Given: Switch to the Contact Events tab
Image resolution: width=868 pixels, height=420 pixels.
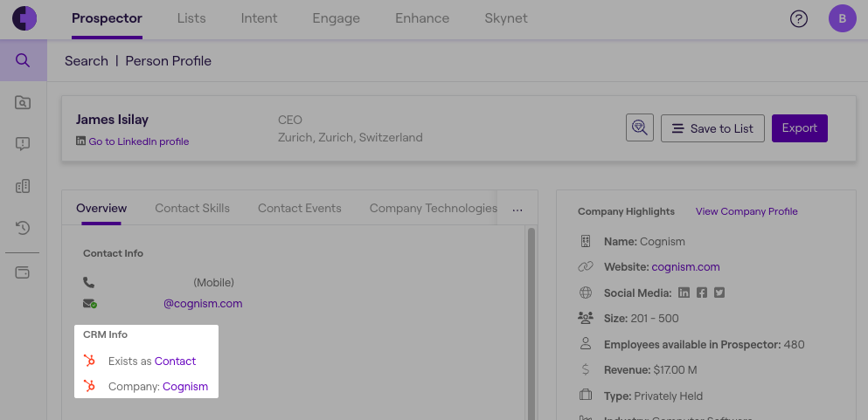Looking at the screenshot, I should click(300, 209).
